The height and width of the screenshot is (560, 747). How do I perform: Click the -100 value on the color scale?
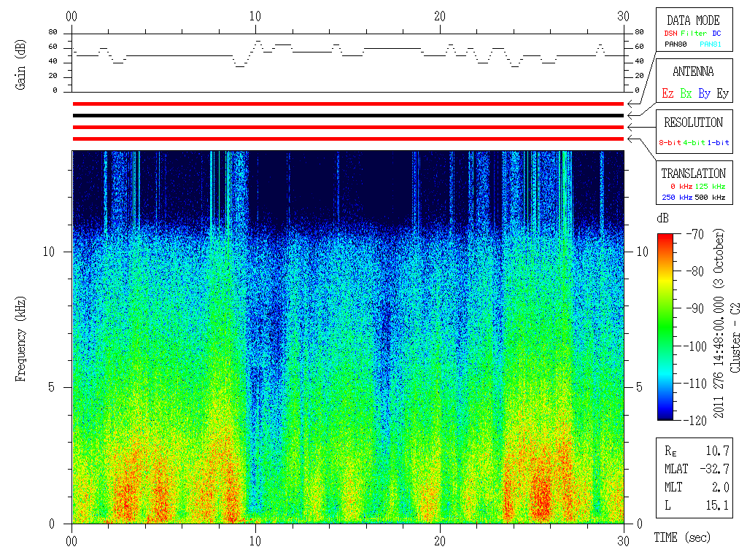click(x=695, y=346)
